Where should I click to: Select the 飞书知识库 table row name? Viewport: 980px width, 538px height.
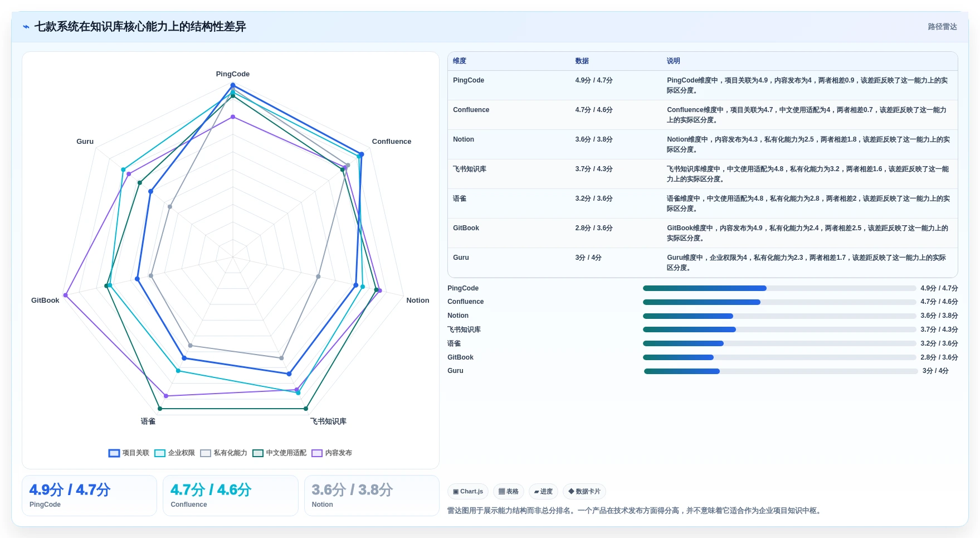click(x=470, y=169)
